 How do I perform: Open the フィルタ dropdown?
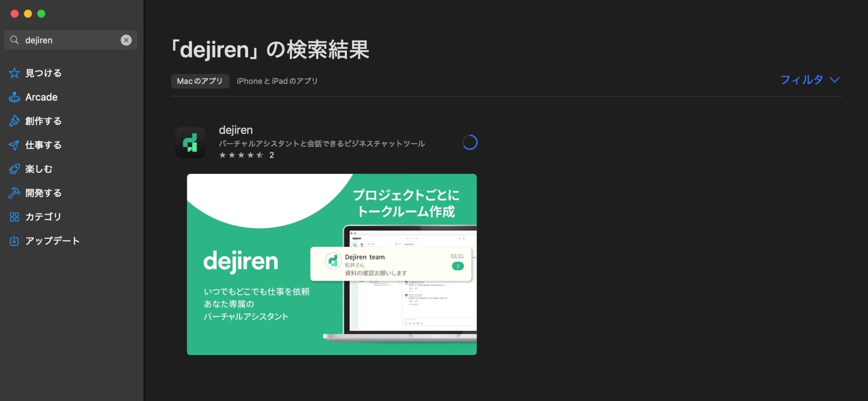810,80
